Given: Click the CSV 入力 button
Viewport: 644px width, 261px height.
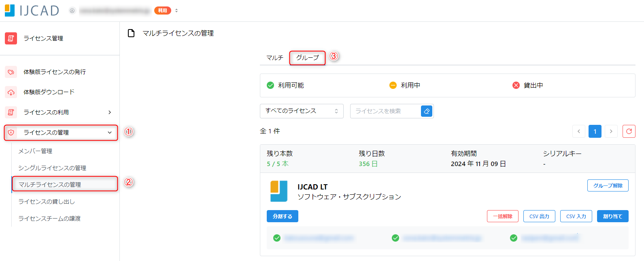Looking at the screenshot, I should click(x=576, y=216).
